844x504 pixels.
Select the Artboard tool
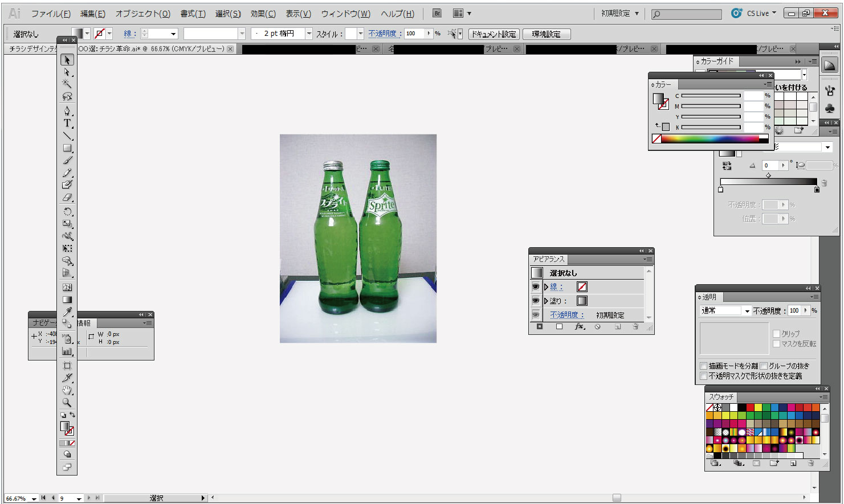(67, 365)
